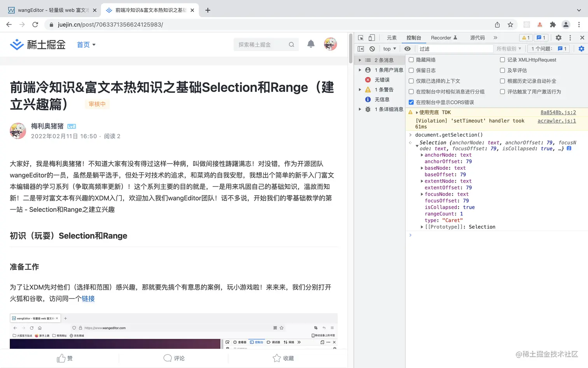Click the like thumbs-up icon
The height and width of the screenshot is (368, 588).
click(61, 358)
